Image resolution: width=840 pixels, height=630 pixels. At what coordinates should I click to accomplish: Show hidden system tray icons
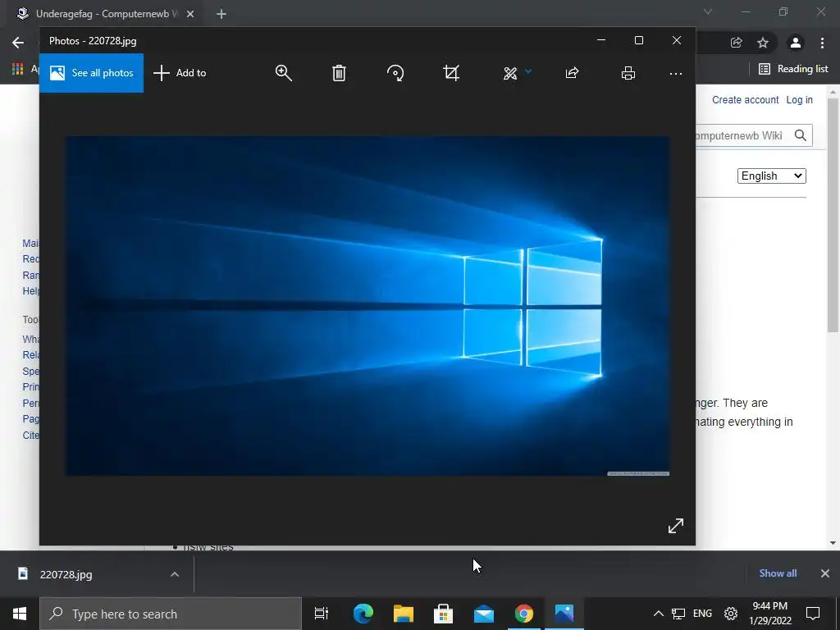(x=659, y=614)
